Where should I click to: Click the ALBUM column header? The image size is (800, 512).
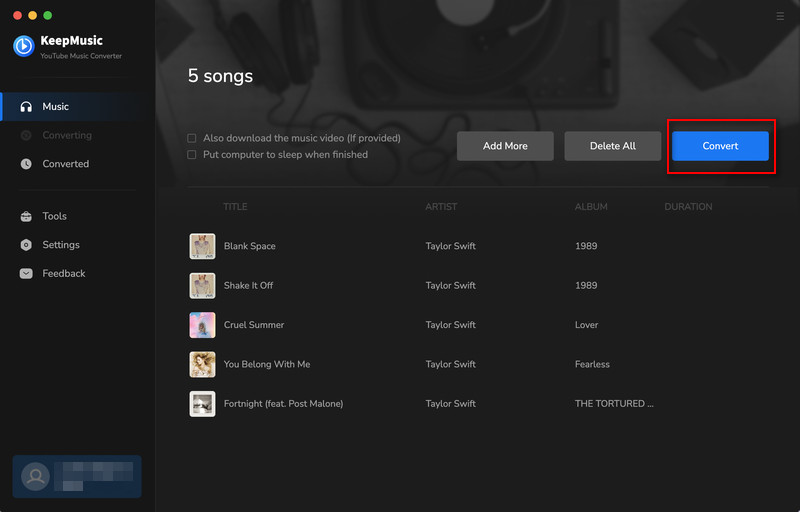coord(591,207)
